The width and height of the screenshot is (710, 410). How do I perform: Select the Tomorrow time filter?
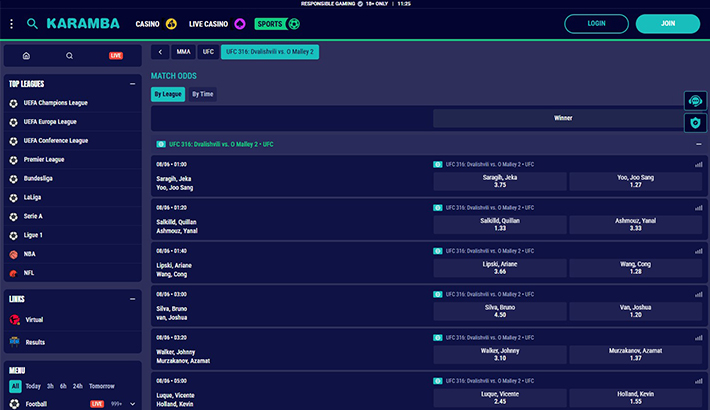102,386
